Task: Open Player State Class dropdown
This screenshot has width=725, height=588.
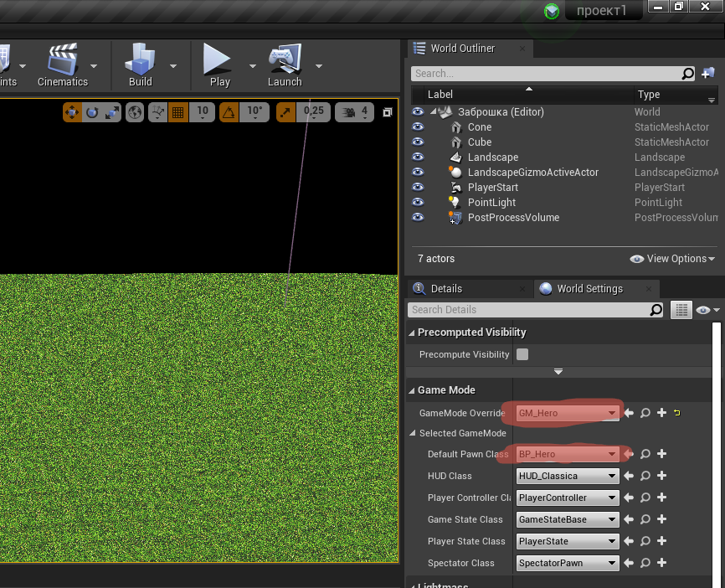Action: coord(568,541)
